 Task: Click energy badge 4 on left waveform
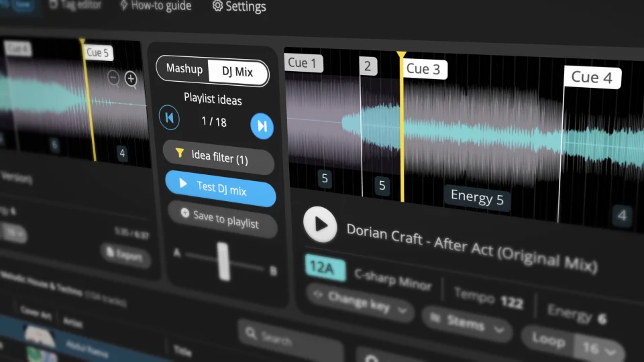(122, 153)
